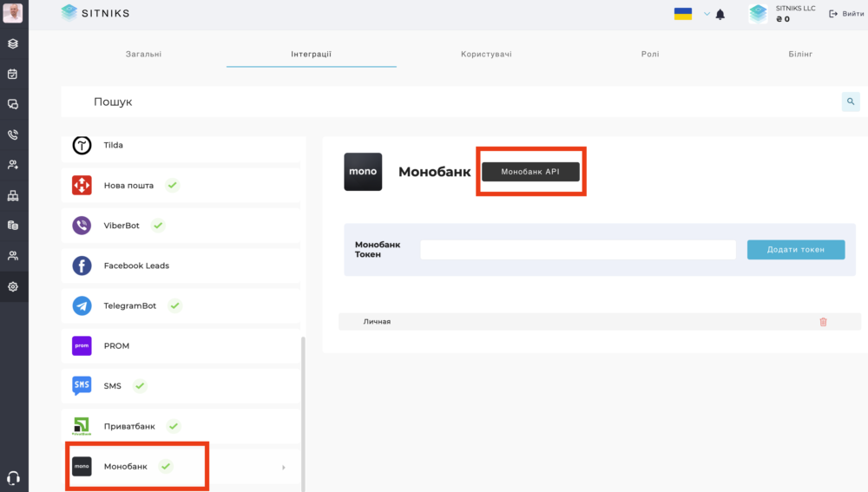Click the green check next to Монобанк
Viewport: 868px width, 492px height.
166,467
